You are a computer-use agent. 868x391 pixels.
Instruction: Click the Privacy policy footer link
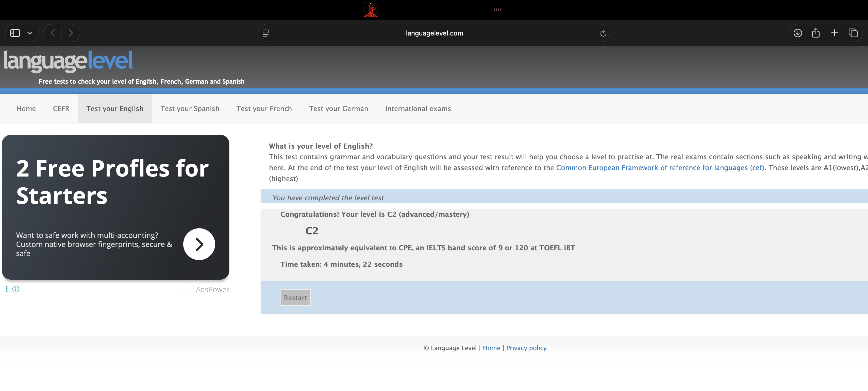click(x=526, y=348)
